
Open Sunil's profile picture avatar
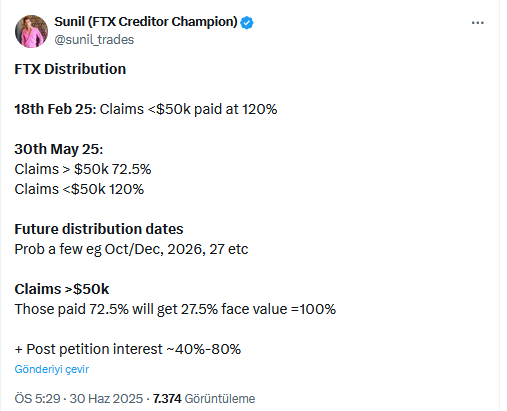pyautogui.click(x=31, y=31)
